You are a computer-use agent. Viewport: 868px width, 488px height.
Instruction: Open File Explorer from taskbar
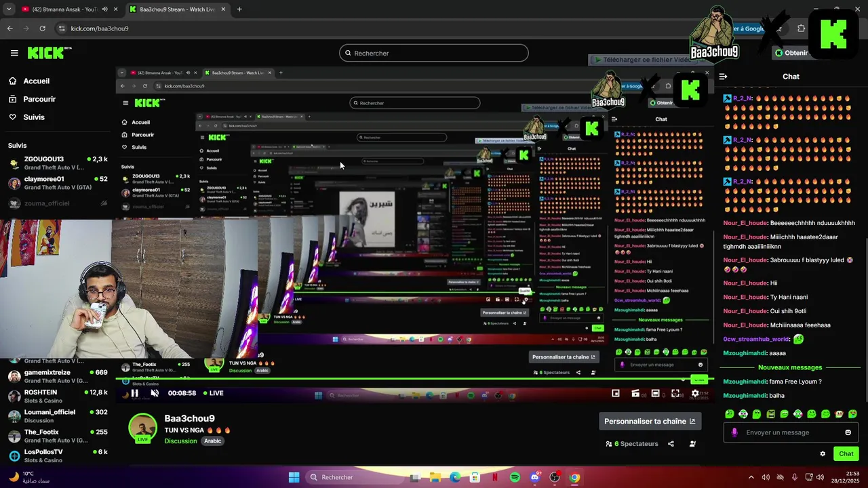[x=435, y=477]
